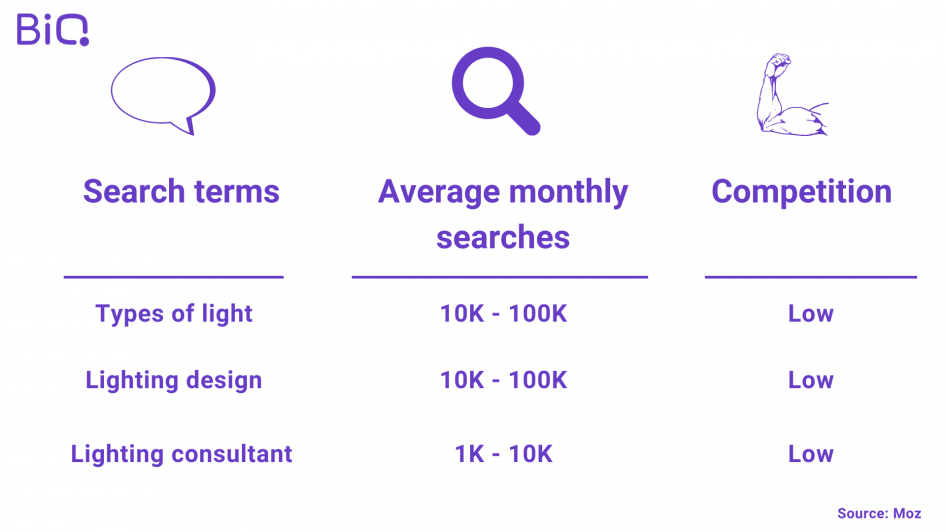
Task: Select the 10K - 100K value for Types of light
Action: pos(503,314)
